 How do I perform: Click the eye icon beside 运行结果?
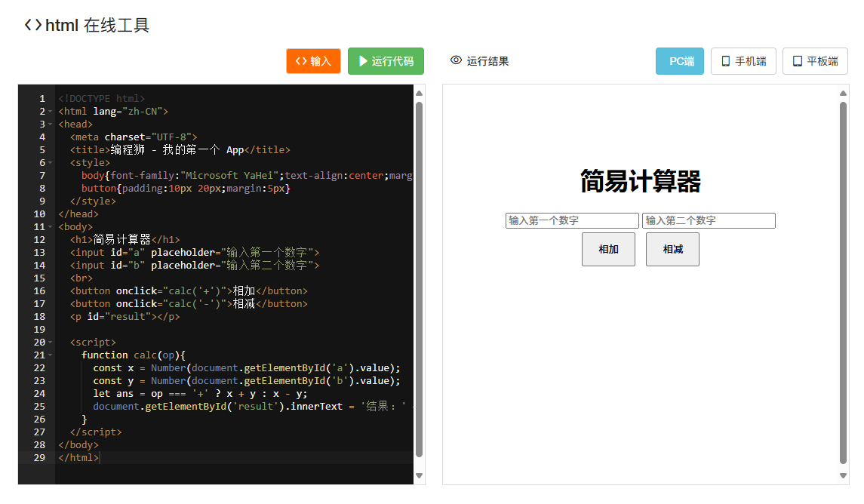point(457,60)
